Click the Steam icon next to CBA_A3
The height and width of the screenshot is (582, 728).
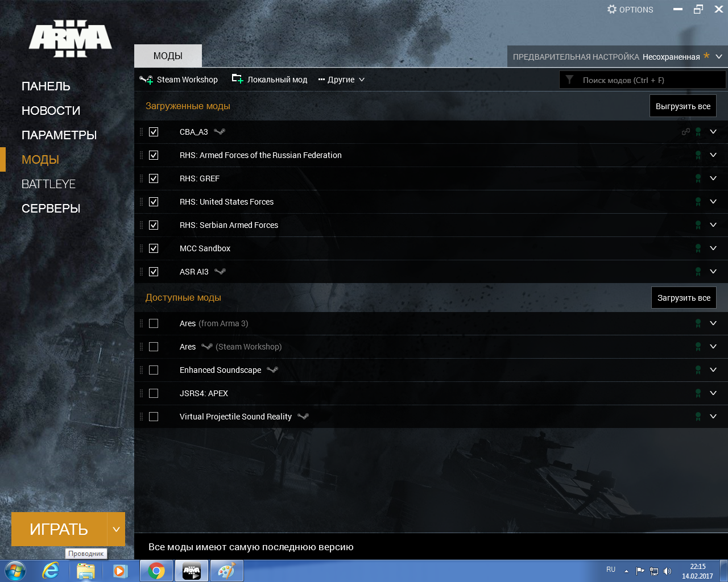pyautogui.click(x=220, y=132)
